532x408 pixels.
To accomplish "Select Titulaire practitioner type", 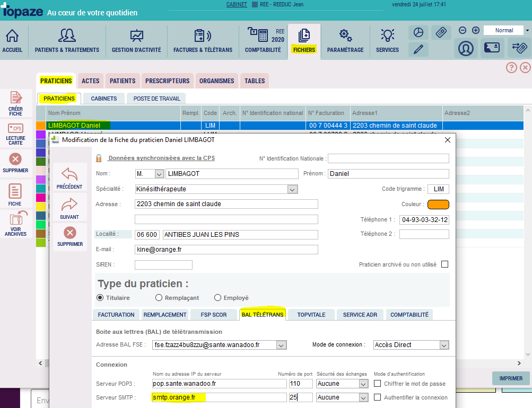I will pyautogui.click(x=100, y=298).
